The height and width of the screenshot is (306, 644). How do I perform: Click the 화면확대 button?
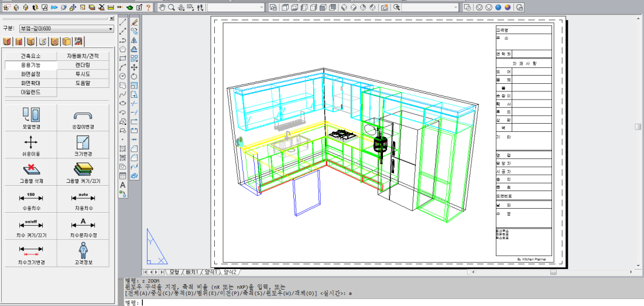click(31, 83)
